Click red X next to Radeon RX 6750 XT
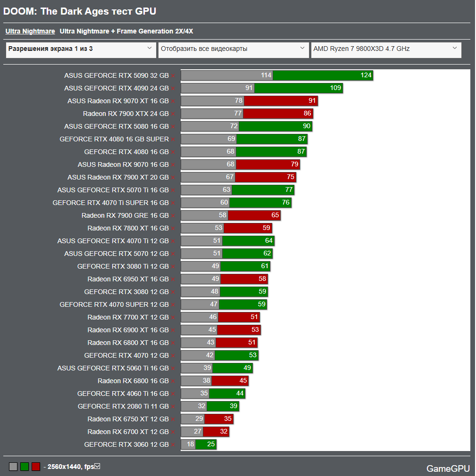 pyautogui.click(x=173, y=420)
